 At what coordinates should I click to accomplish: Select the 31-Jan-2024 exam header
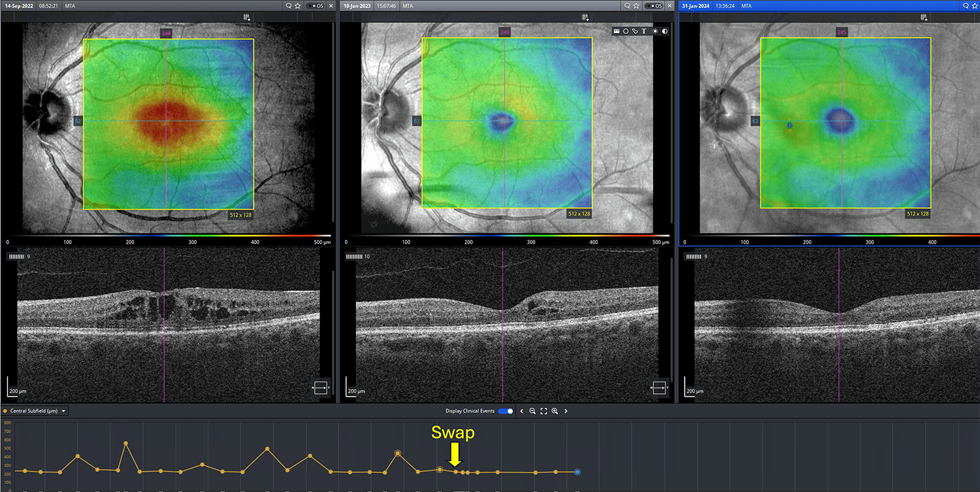tap(696, 5)
